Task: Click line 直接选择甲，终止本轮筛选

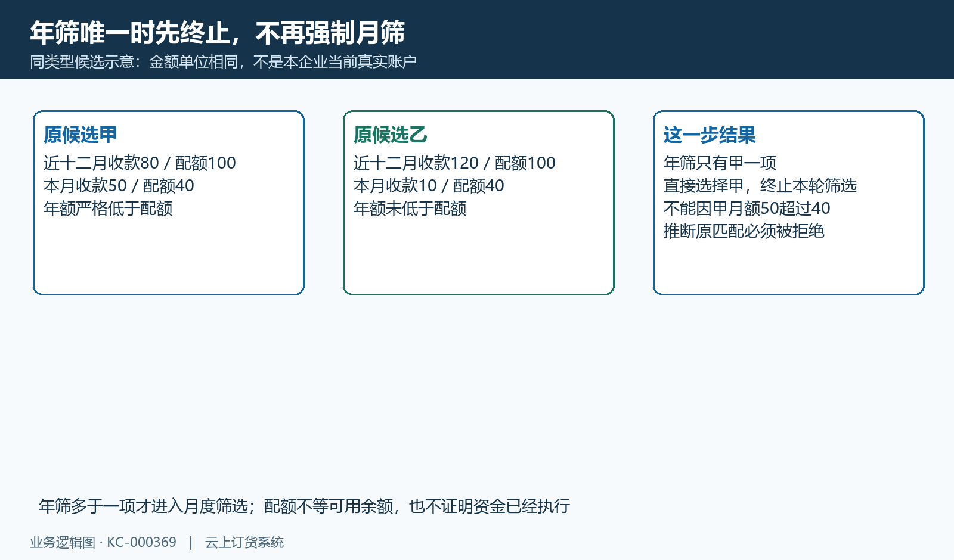Action: click(x=760, y=185)
